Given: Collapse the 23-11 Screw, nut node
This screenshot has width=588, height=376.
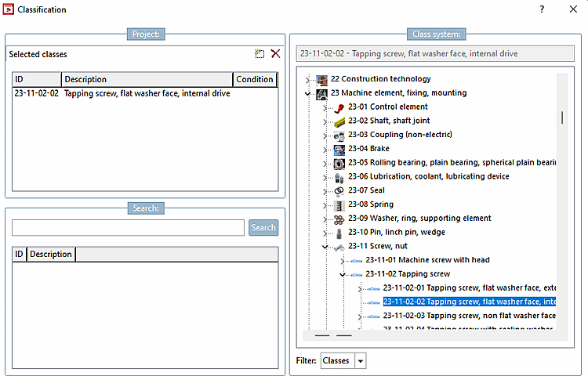Looking at the screenshot, I should (x=325, y=247).
